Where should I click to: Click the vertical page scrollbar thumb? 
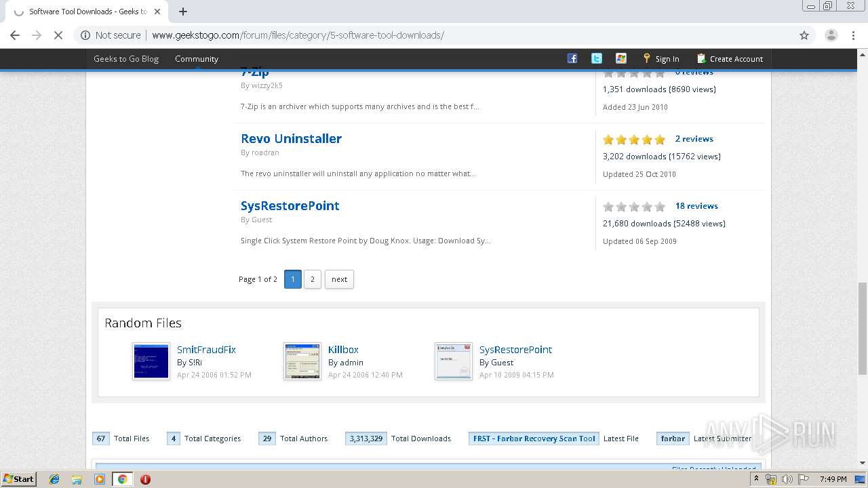(x=863, y=328)
